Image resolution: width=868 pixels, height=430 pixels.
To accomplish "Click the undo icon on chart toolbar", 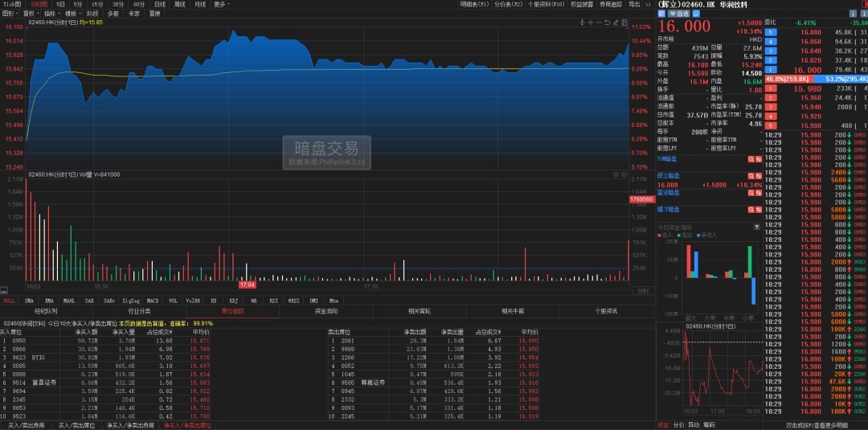I will point(606,22).
